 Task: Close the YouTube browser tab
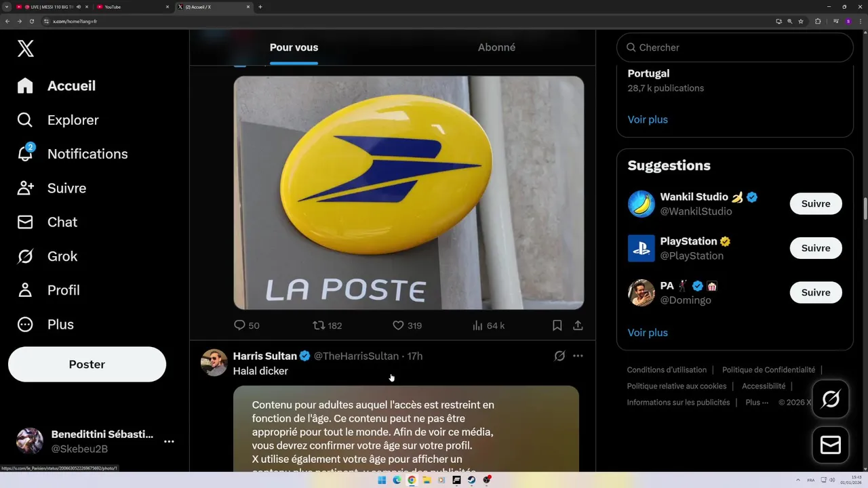coord(167,7)
